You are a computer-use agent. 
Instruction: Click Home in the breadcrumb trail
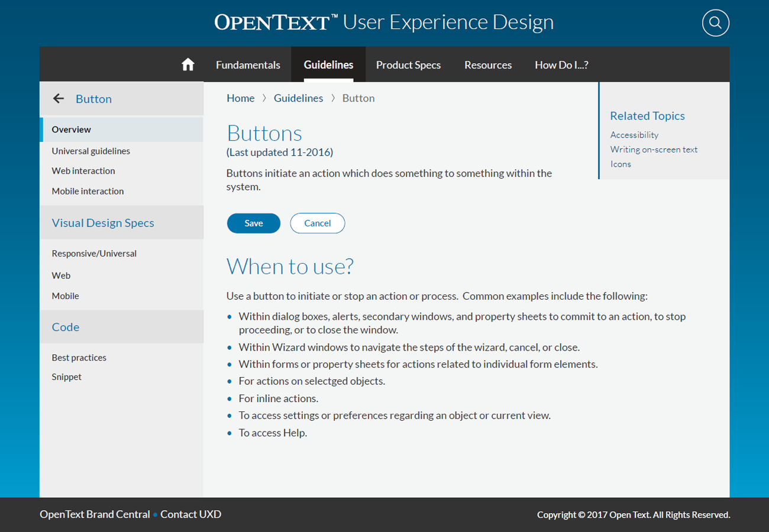tap(240, 98)
